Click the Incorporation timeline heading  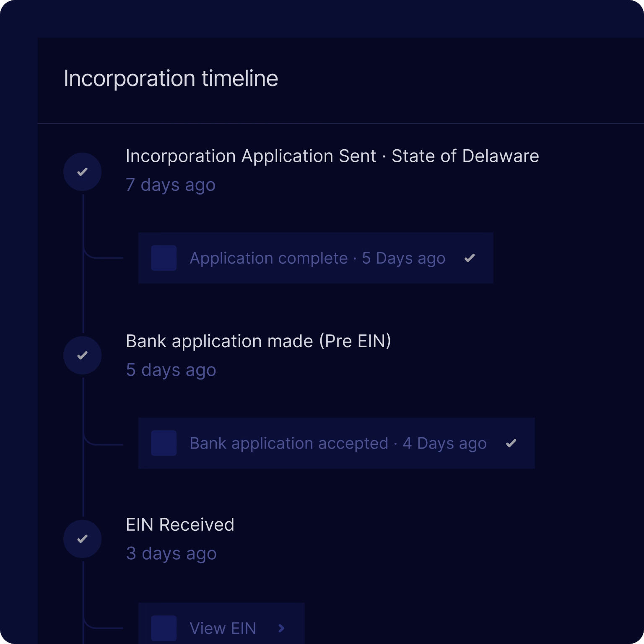click(171, 78)
